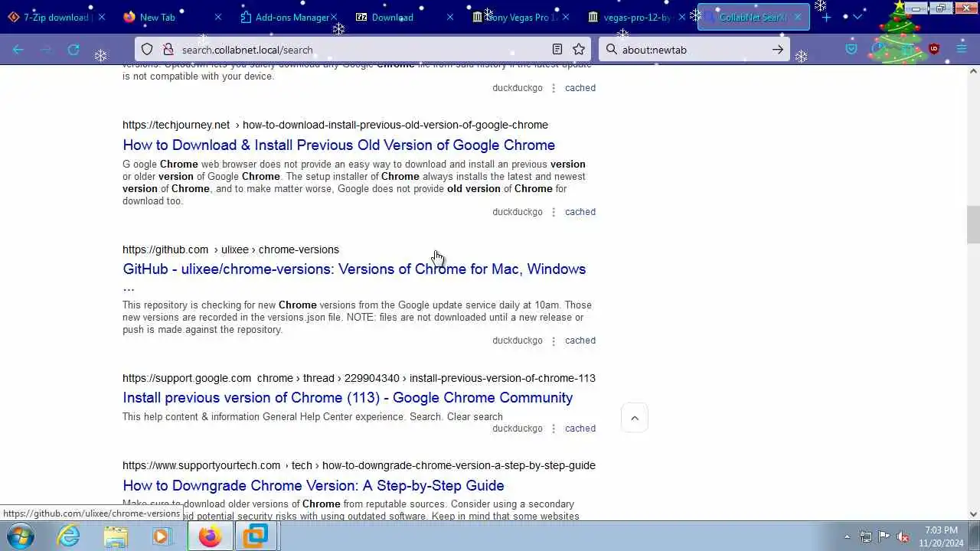980x551 pixels.
Task: Open the How to Downgrade Chrome Version result
Action: coord(313,485)
